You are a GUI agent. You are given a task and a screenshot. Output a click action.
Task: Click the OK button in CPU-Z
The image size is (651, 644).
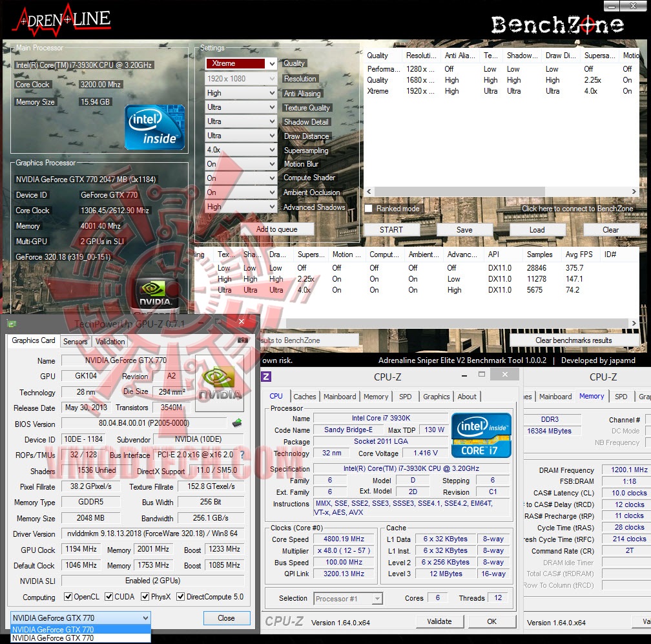[x=492, y=621]
